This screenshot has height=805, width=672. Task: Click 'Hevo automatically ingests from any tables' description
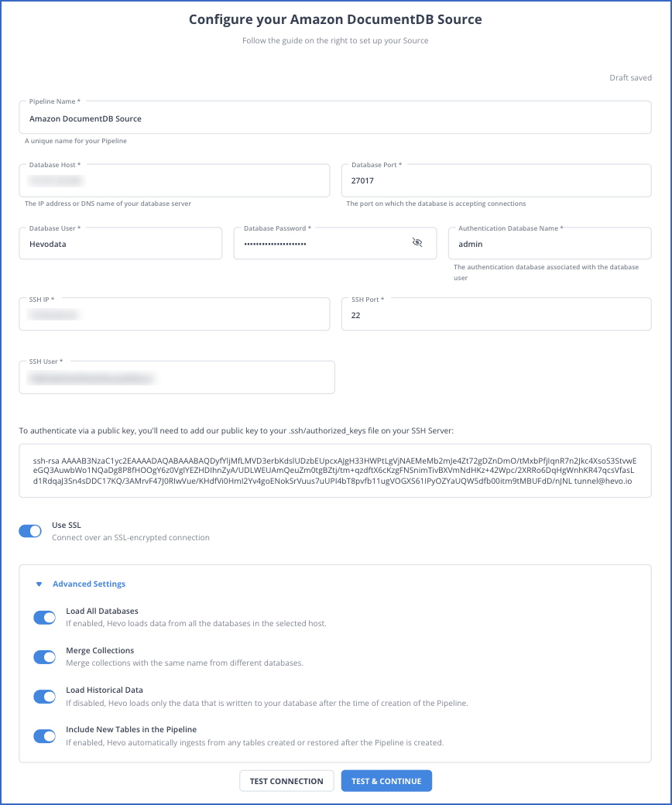255,742
